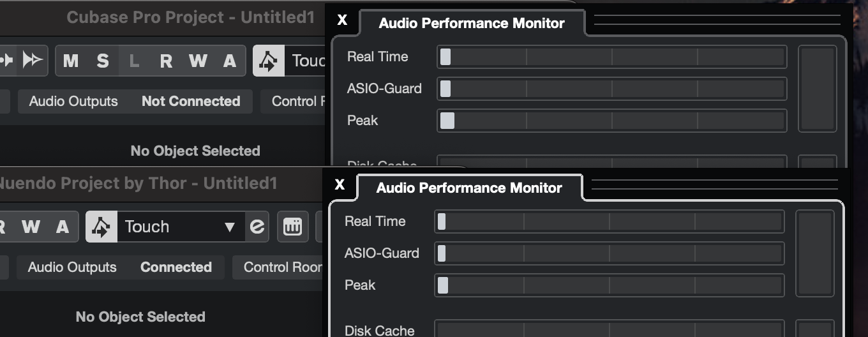Screen dimensions: 868x337
Task: Click the MIDI keyboard icon in Nuendo
Action: point(292,227)
